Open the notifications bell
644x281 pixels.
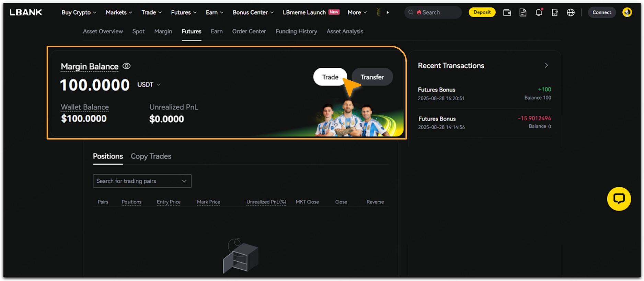(x=539, y=13)
